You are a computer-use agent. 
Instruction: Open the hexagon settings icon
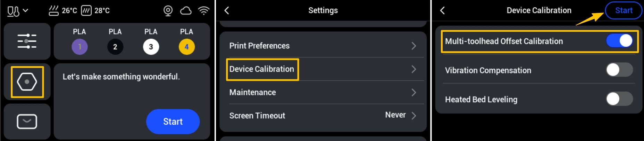click(x=27, y=82)
